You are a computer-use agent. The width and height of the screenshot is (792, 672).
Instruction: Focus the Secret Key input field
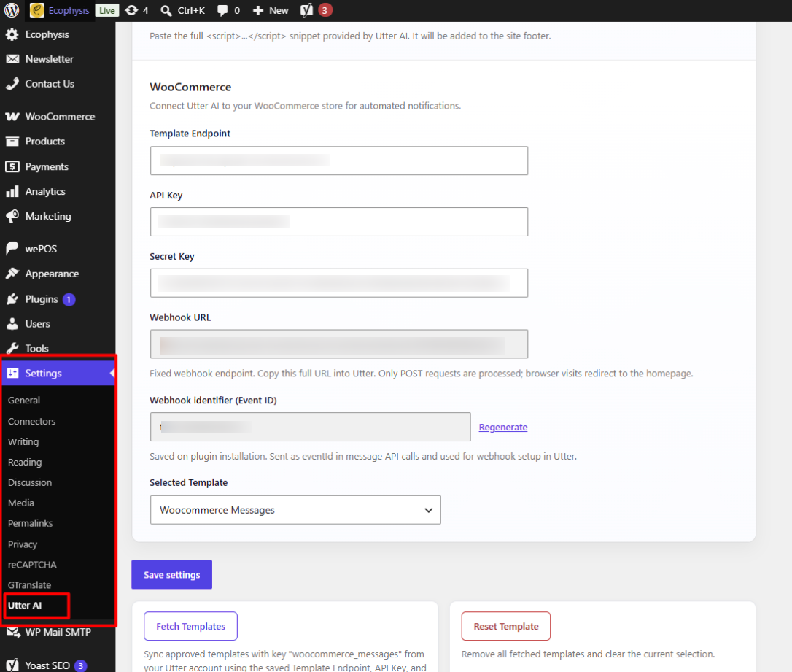coord(339,283)
